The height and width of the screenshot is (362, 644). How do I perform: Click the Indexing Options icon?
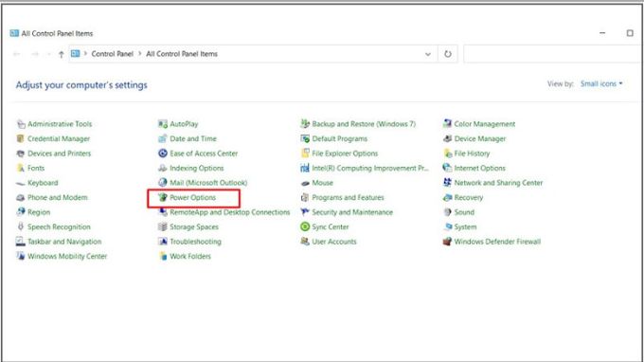coord(163,168)
